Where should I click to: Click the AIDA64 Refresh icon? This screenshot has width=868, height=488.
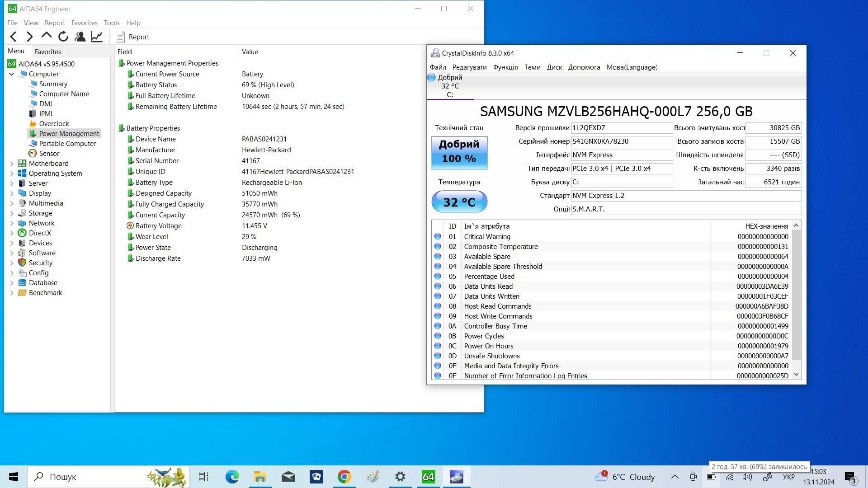(x=63, y=37)
